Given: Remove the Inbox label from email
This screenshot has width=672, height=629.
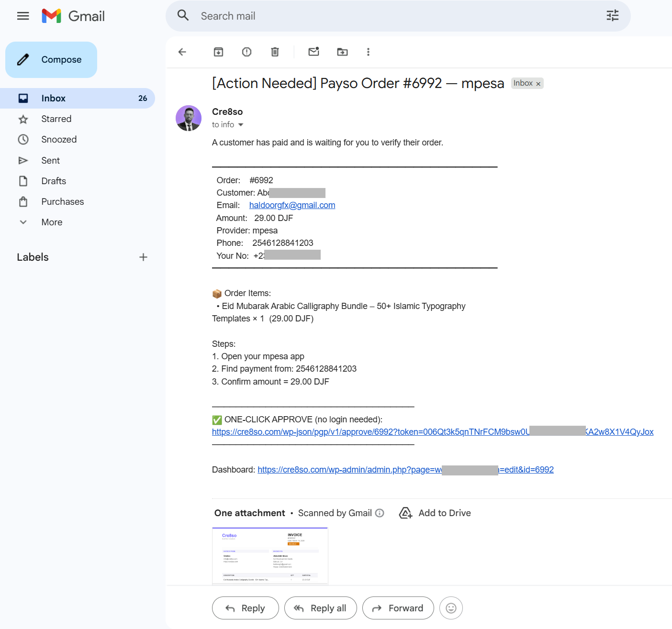Looking at the screenshot, I should [x=538, y=84].
